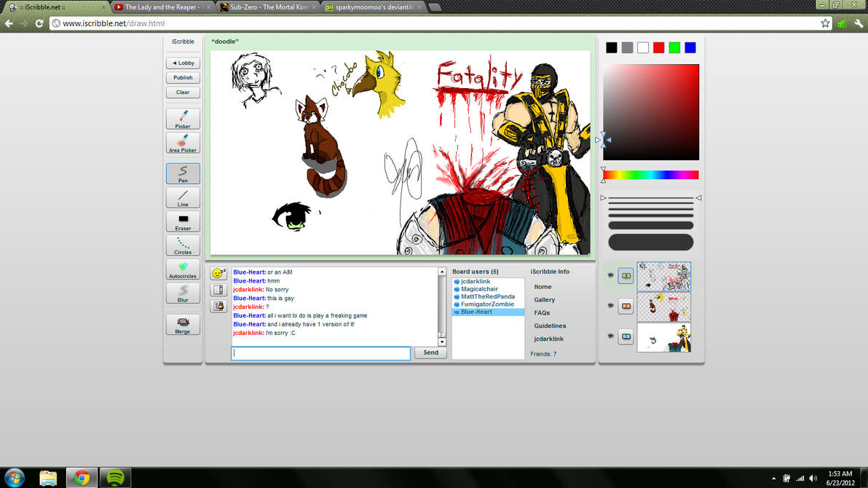Viewport: 868px width, 488px height.
Task: Click the layer 2 select button
Action: 626,306
